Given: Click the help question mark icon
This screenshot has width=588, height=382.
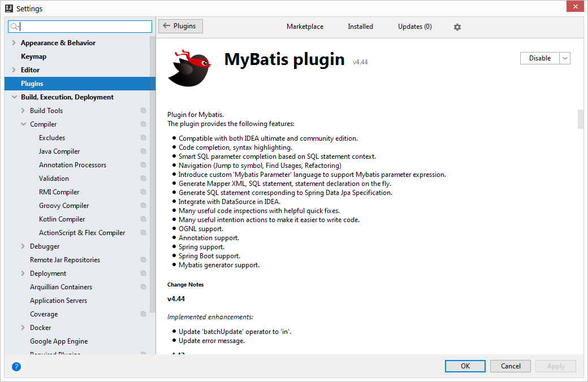Looking at the screenshot, I should 16,367.
